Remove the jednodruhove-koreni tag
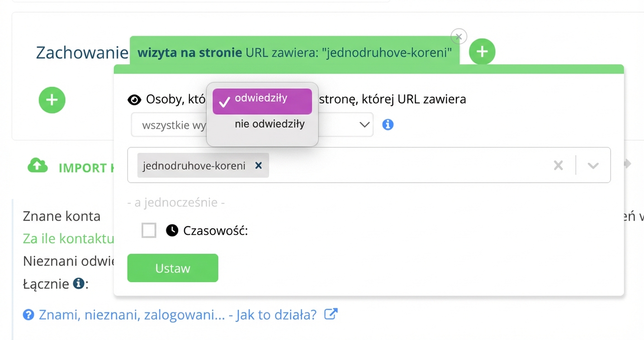 [258, 165]
